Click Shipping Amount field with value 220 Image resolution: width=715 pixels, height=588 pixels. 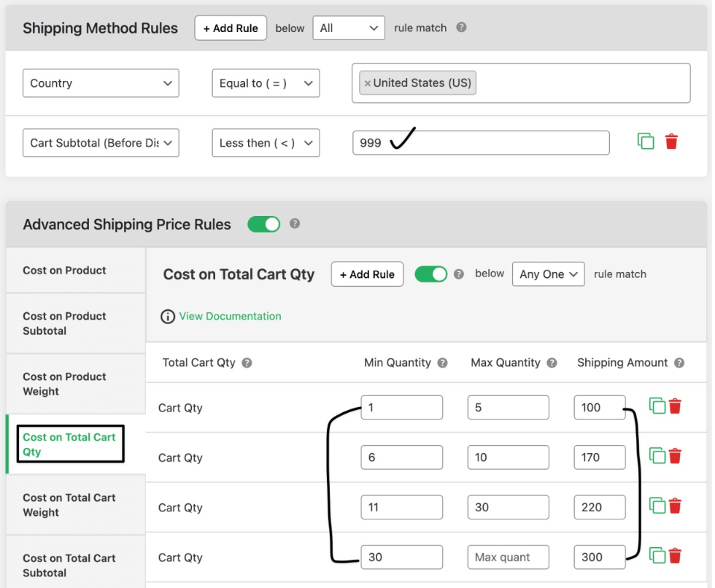point(599,507)
